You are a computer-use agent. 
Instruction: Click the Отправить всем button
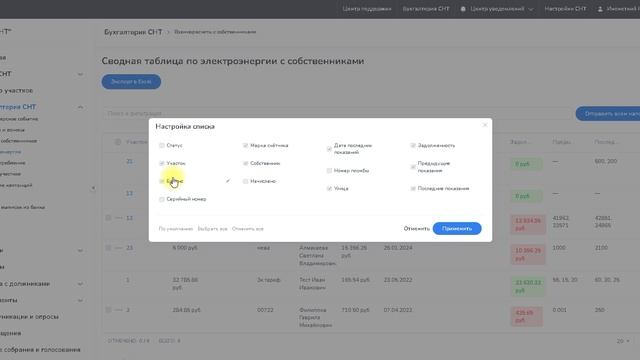608,114
